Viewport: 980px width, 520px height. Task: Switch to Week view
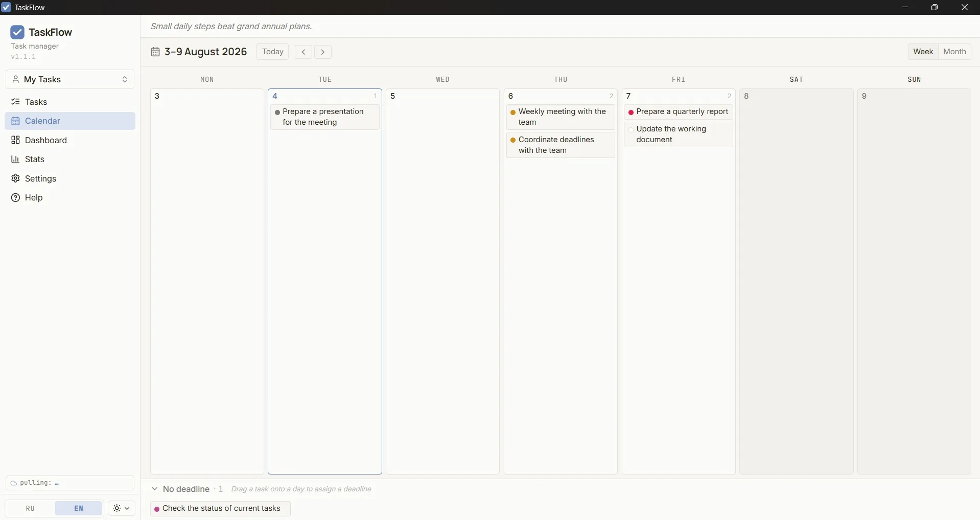coord(923,52)
